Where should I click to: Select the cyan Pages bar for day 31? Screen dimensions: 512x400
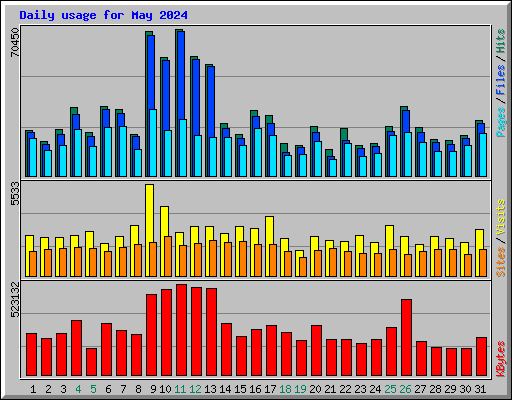[483, 155]
